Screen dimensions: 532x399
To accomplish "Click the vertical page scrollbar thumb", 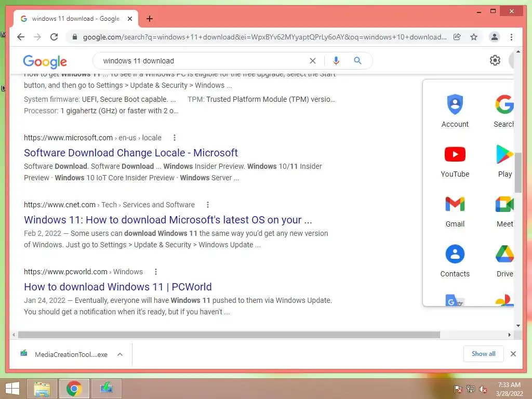I will tap(518, 172).
